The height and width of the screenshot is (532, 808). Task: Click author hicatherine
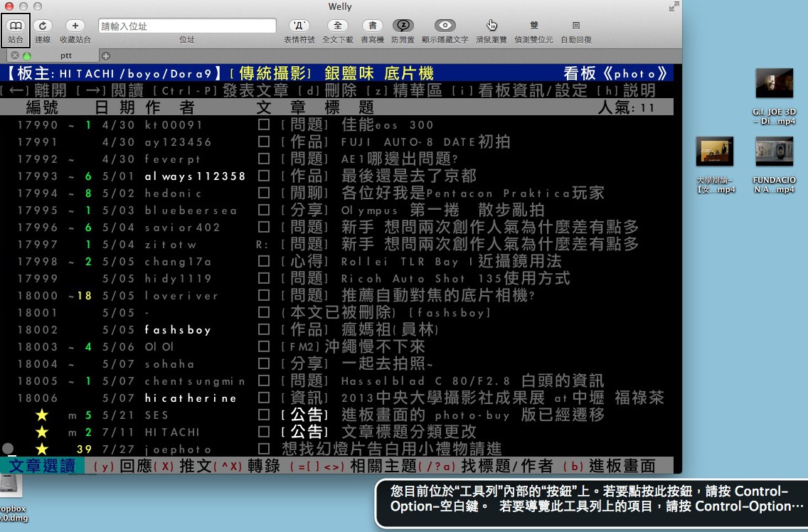(191, 398)
